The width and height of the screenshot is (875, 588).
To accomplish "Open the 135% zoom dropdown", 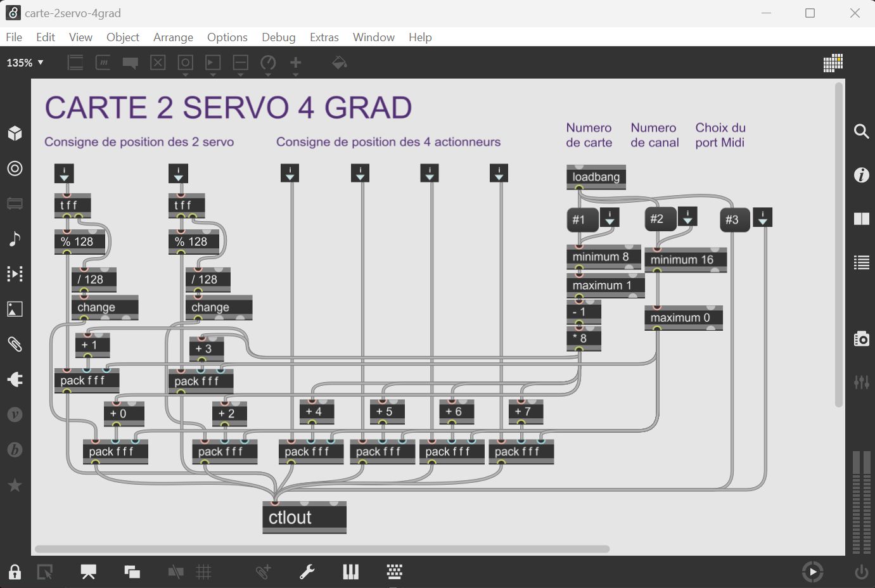I will [25, 63].
